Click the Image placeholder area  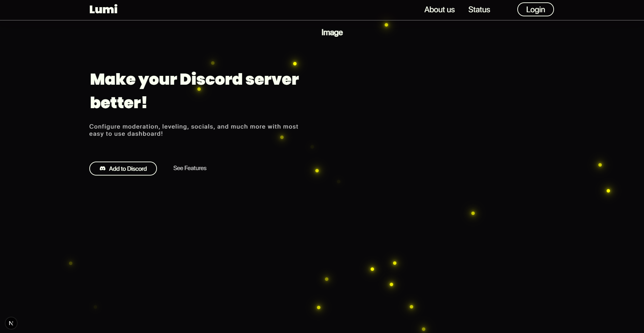[332, 32]
